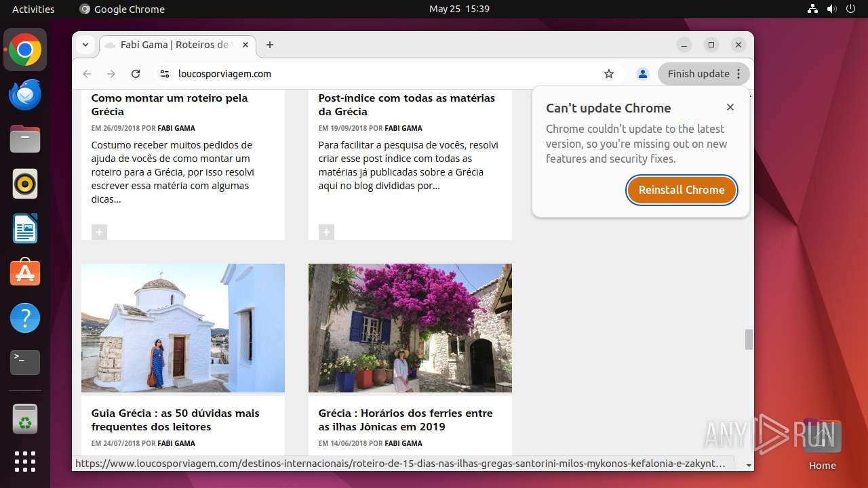This screenshot has height=488, width=868.
Task: Click FABI GAMA author under Como montar
Action: tap(176, 128)
